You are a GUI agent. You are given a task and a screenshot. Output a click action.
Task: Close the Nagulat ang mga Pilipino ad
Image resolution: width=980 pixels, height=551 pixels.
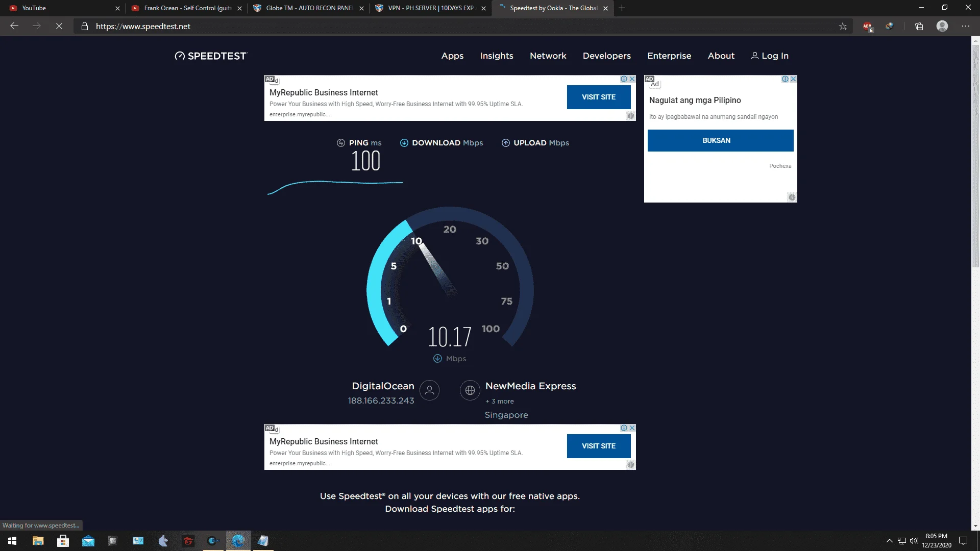793,79
